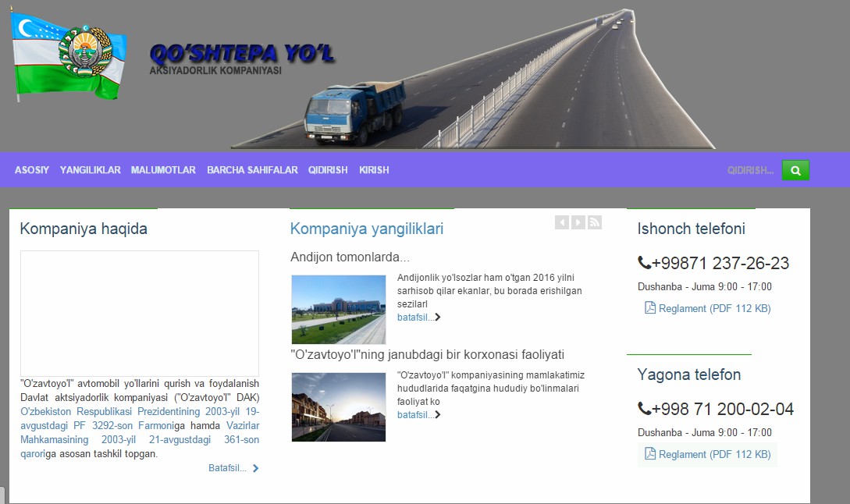Click the green search magnifier button
Image resolution: width=850 pixels, height=504 pixels.
tap(795, 170)
